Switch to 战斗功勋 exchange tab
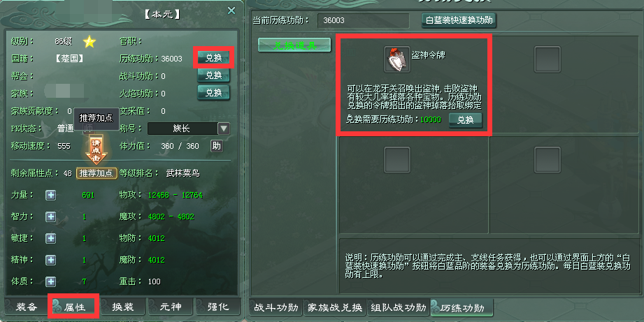This screenshot has height=322, width=644. pyautogui.click(x=276, y=307)
